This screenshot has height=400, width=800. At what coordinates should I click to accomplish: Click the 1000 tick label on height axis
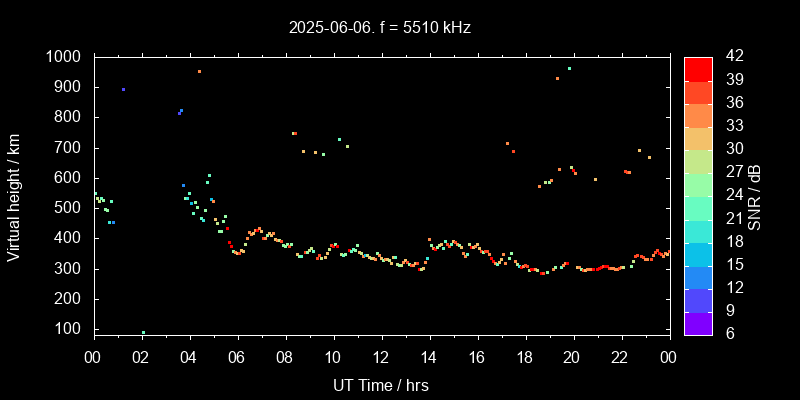pos(65,57)
